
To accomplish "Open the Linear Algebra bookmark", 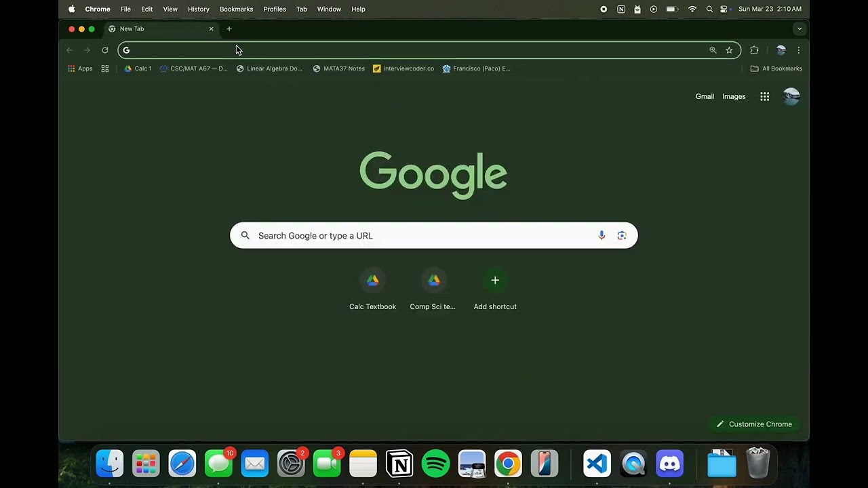I will pyautogui.click(x=269, y=68).
